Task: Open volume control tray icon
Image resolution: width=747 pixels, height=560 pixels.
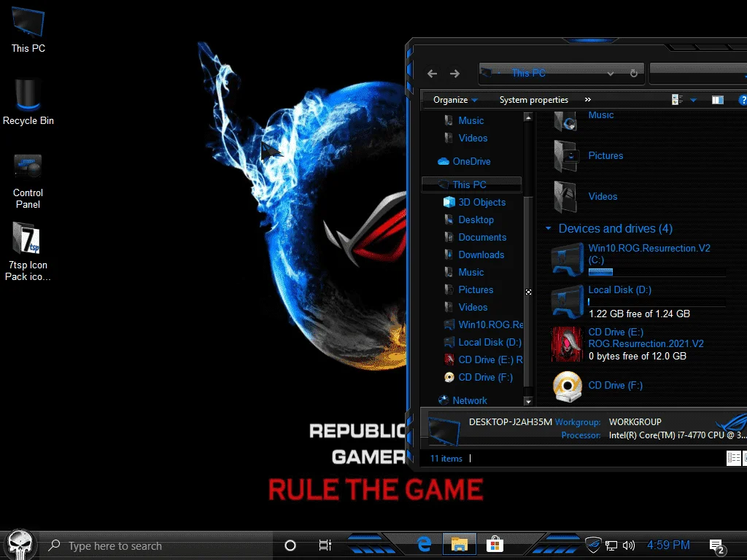Action: click(x=629, y=545)
